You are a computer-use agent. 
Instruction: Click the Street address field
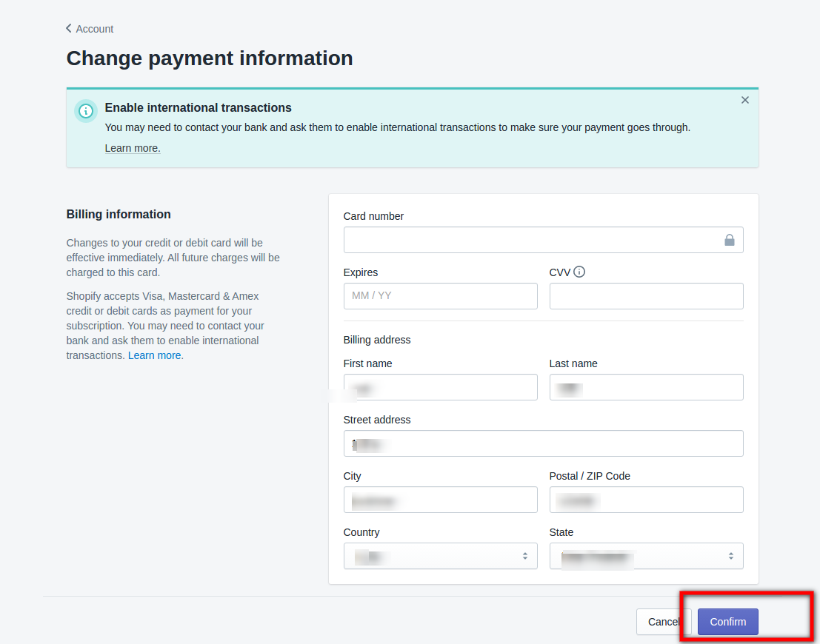pos(543,443)
